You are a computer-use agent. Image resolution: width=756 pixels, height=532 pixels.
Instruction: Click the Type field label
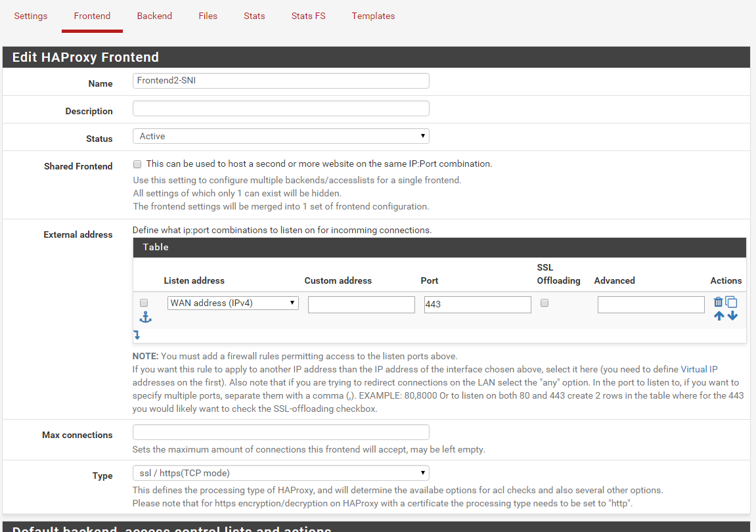pyautogui.click(x=102, y=476)
